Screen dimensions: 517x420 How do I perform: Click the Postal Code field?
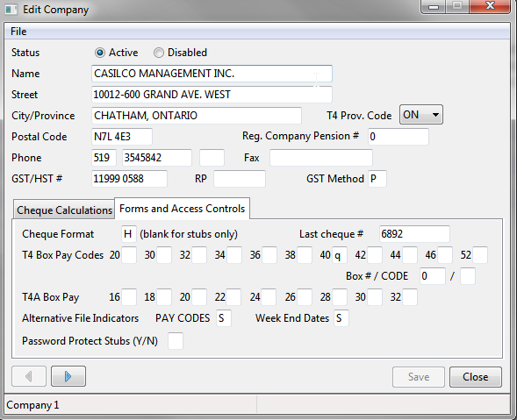point(122,137)
